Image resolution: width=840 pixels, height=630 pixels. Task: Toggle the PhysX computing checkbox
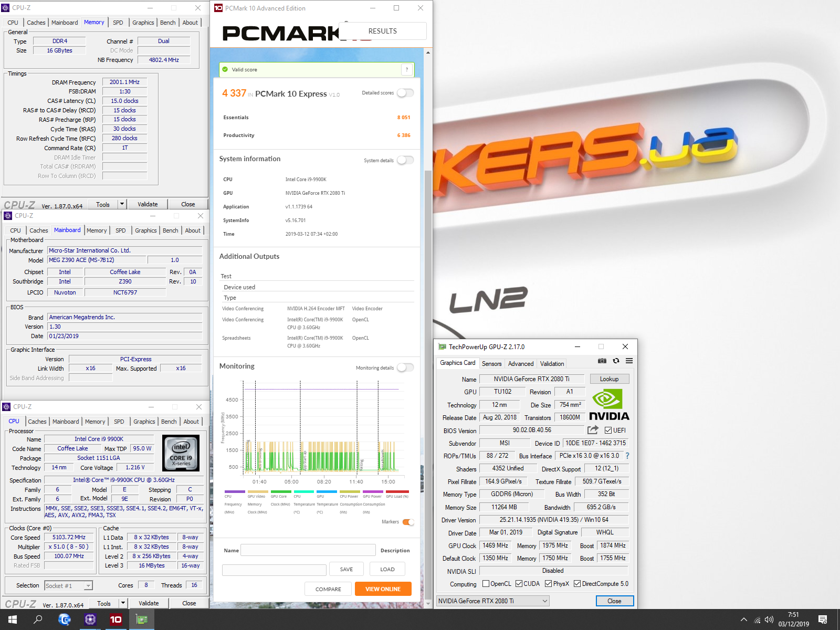[x=548, y=584]
